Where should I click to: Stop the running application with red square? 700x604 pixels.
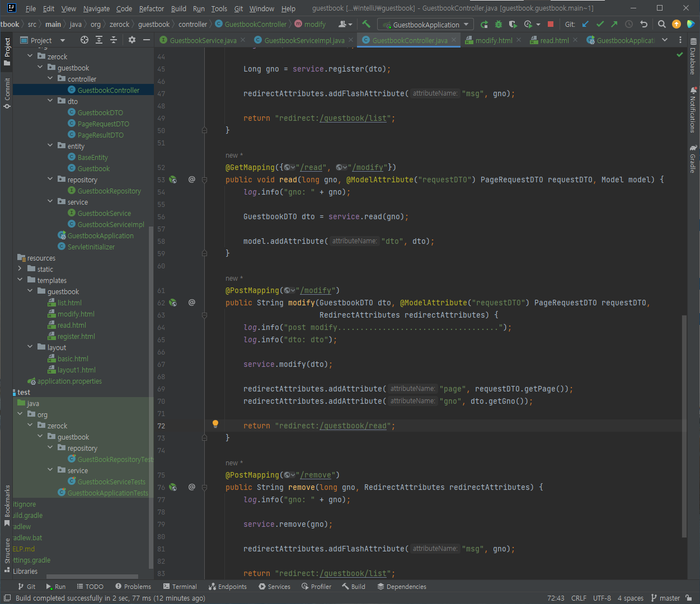point(551,24)
